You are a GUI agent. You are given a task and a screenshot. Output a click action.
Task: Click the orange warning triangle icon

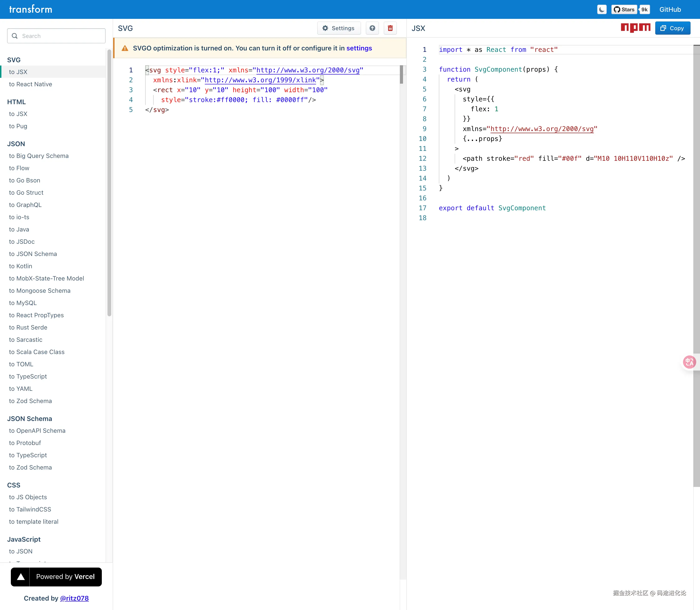click(125, 48)
